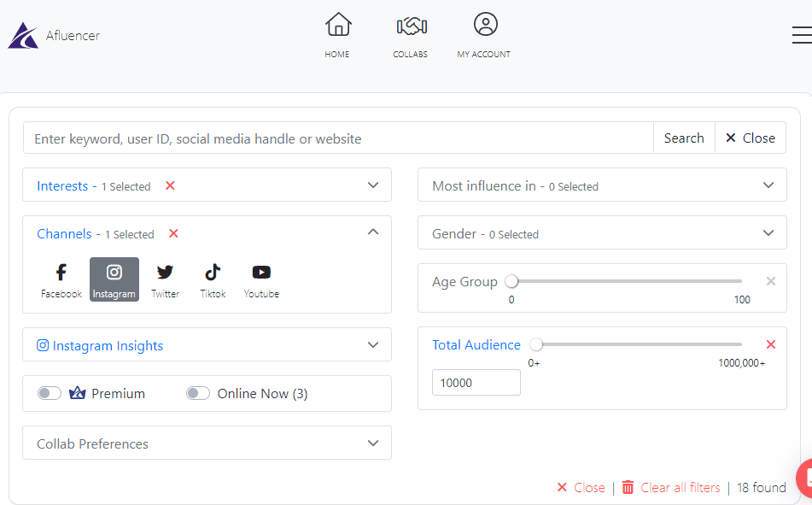
Task: Open the hamburger menu
Action: 801,34
